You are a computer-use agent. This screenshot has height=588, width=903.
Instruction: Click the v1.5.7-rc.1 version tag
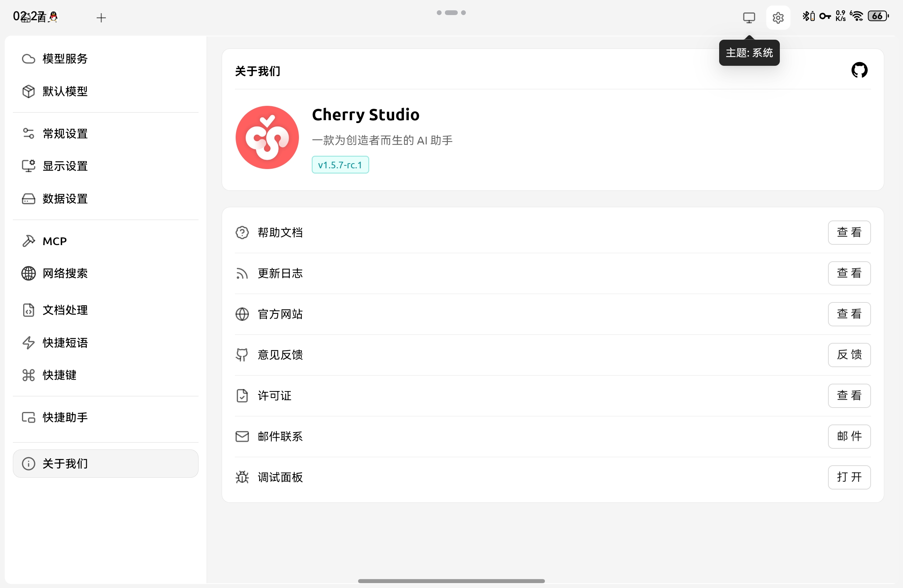[x=340, y=165]
